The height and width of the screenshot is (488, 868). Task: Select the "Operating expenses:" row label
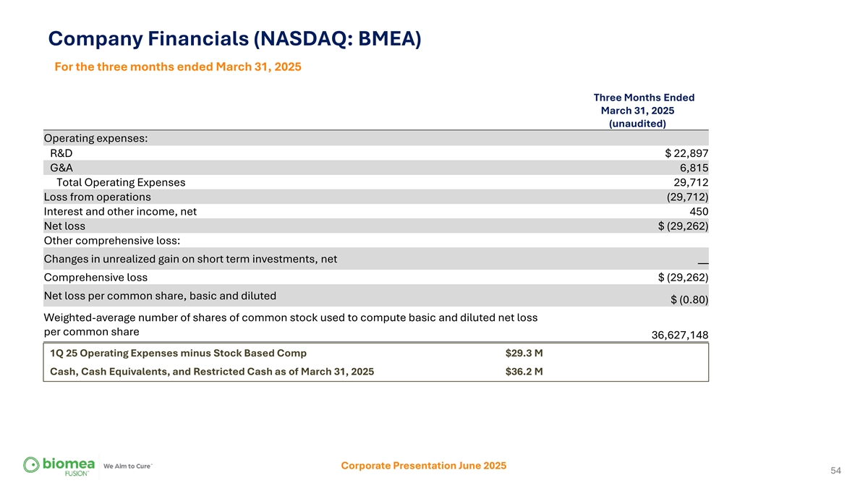coord(96,138)
